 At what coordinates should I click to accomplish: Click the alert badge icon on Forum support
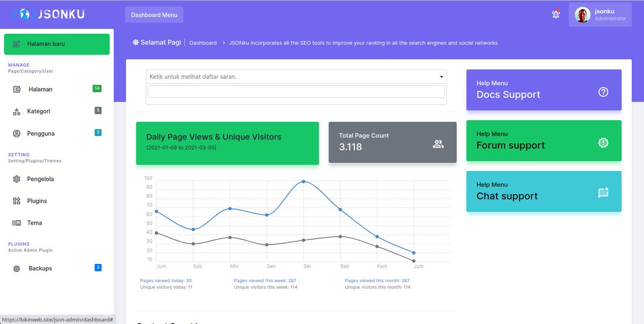pos(603,143)
